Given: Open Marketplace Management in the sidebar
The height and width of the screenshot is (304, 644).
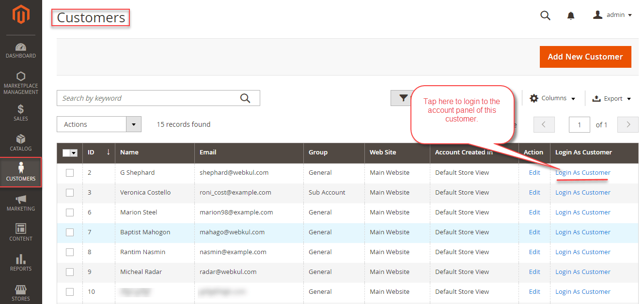Looking at the screenshot, I should point(21,83).
